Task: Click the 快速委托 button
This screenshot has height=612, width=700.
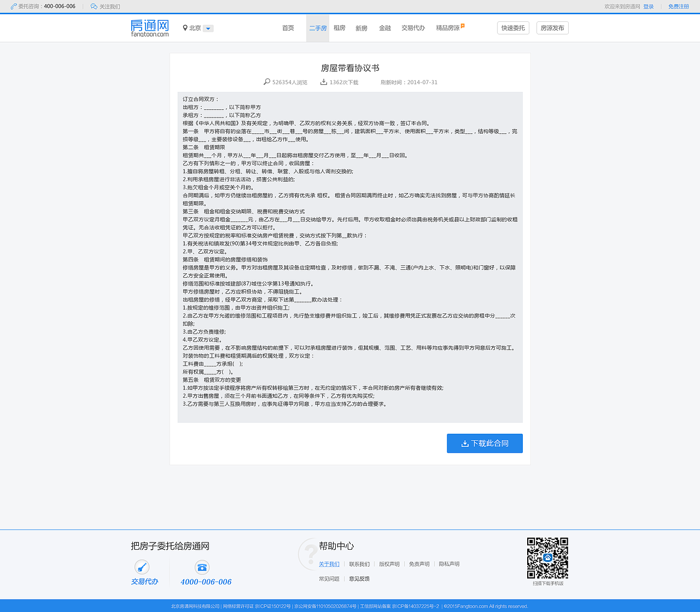Action: point(513,28)
